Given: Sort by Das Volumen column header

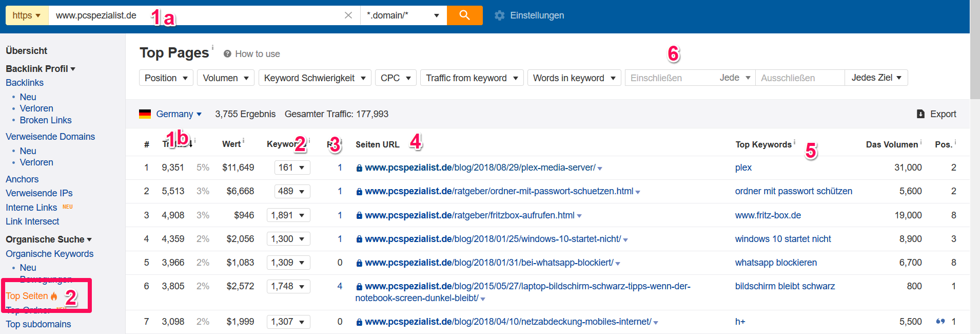Looking at the screenshot, I should 892,144.
